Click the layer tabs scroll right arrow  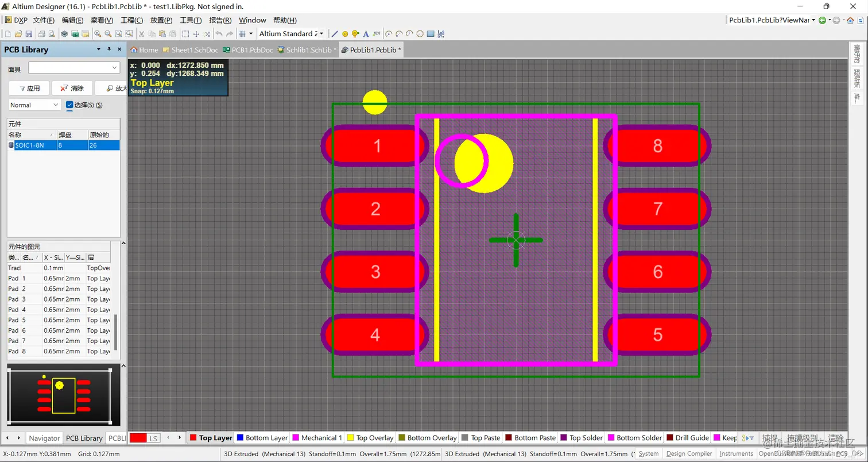click(x=180, y=438)
